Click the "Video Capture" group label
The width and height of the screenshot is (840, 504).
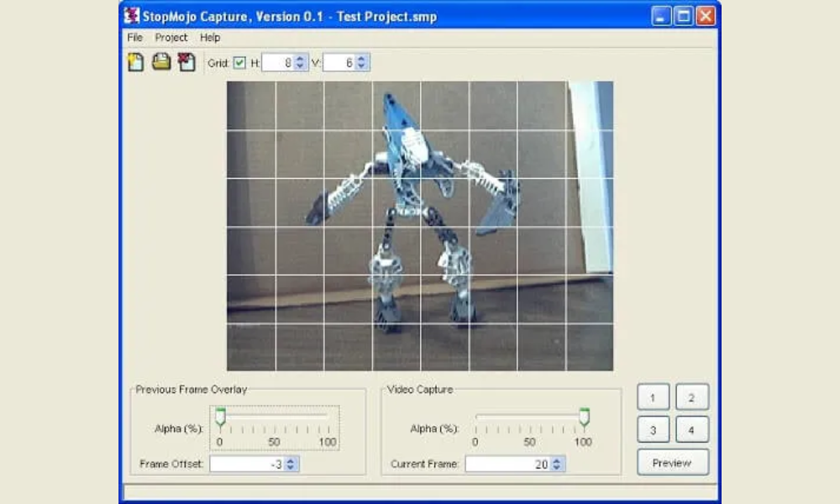(420, 390)
